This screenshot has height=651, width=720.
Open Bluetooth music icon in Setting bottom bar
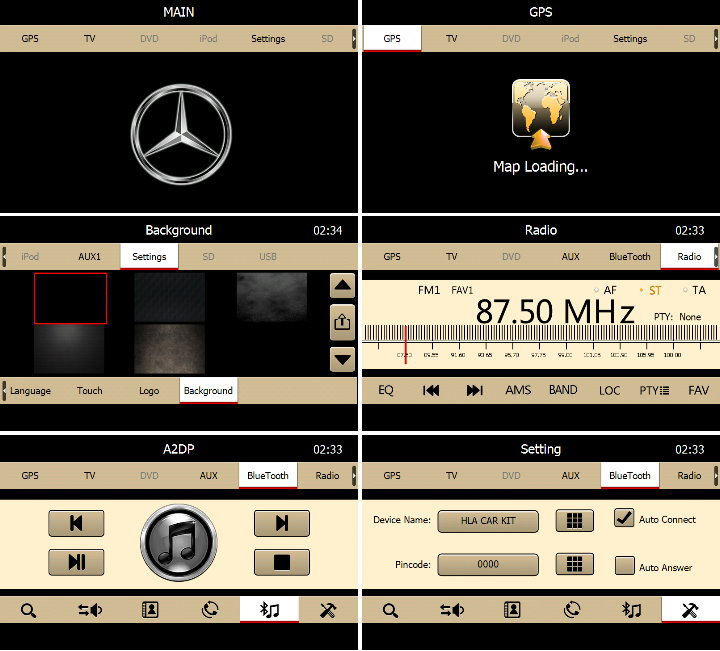click(x=631, y=610)
